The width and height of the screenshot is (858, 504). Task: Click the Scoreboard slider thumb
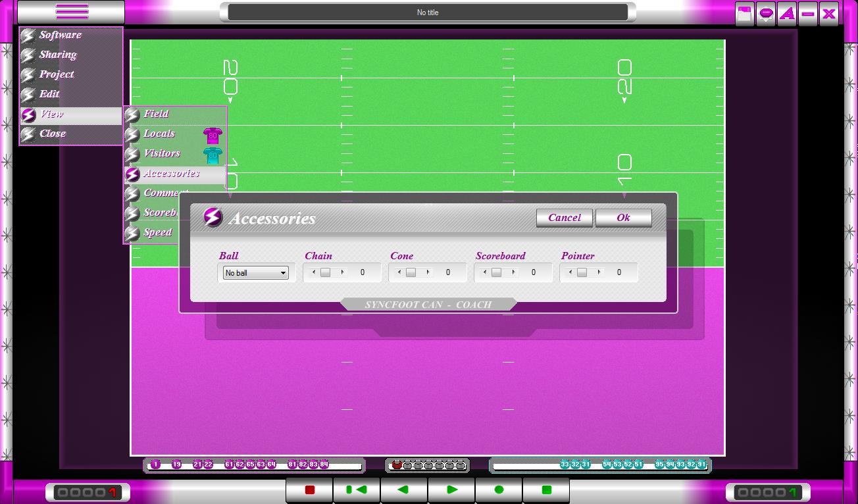pyautogui.click(x=496, y=272)
